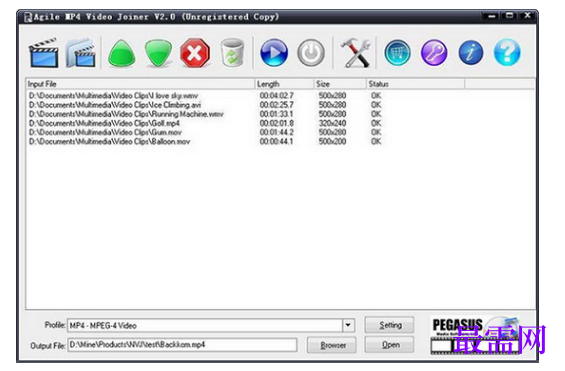Open About with the blue info icon

(x=471, y=53)
